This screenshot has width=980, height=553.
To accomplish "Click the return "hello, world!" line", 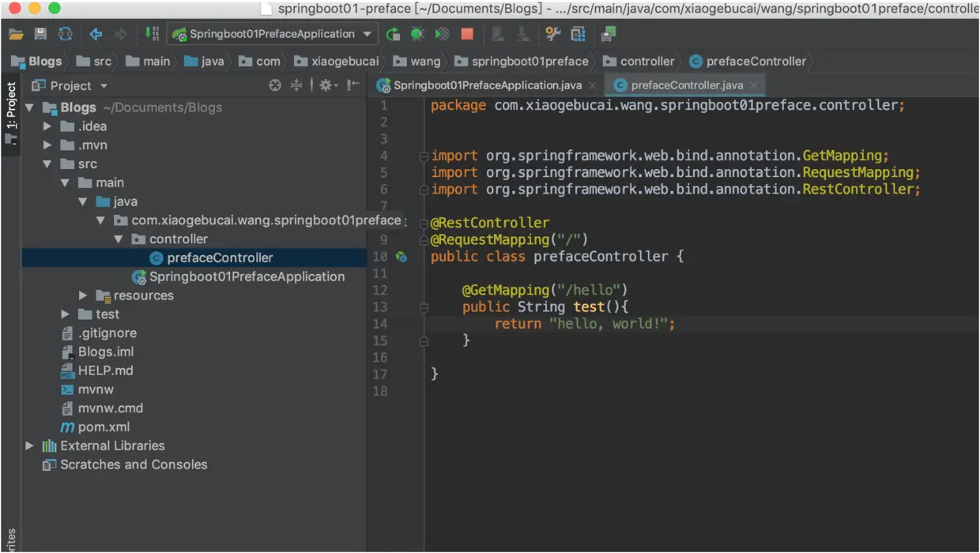I will [x=585, y=324].
